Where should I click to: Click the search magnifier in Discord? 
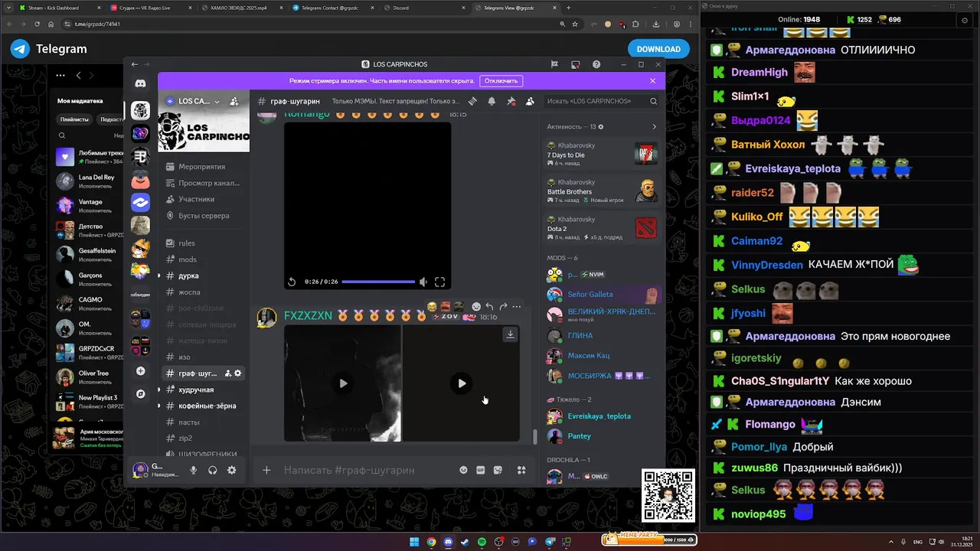point(653,101)
